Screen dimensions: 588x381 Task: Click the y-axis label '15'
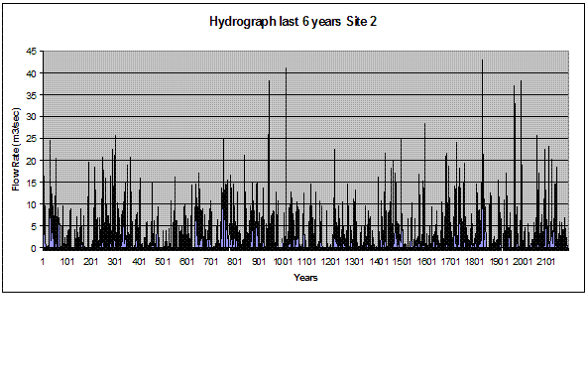coord(32,183)
